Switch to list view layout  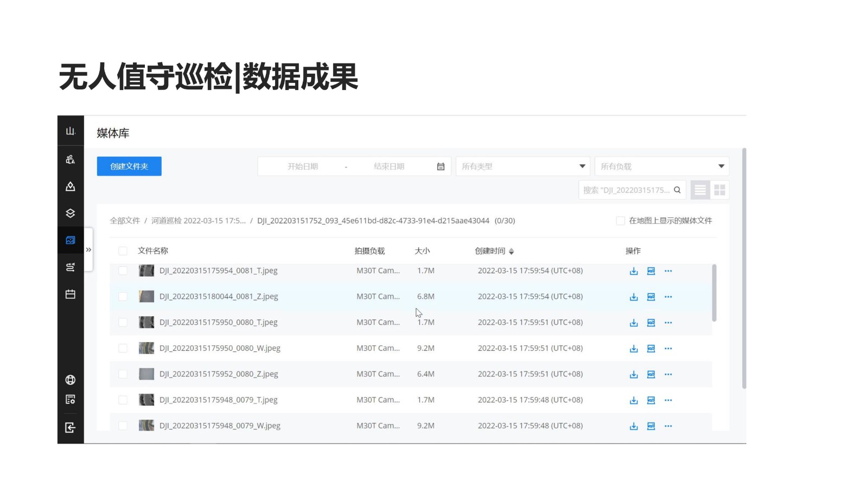coord(700,190)
